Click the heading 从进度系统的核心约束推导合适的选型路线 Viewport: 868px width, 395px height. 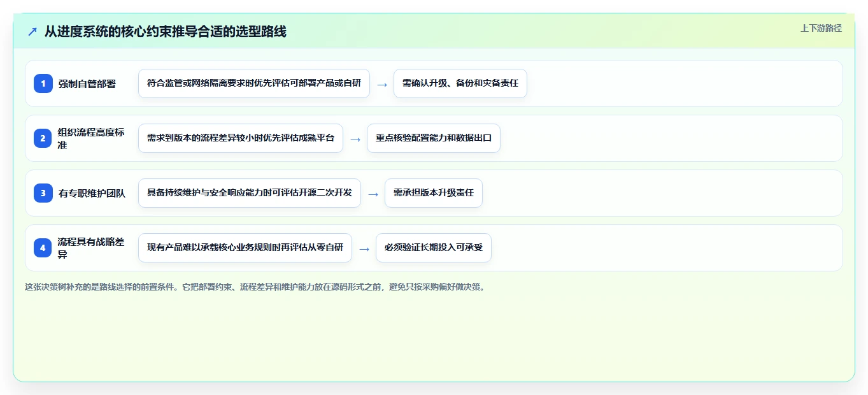(166, 31)
